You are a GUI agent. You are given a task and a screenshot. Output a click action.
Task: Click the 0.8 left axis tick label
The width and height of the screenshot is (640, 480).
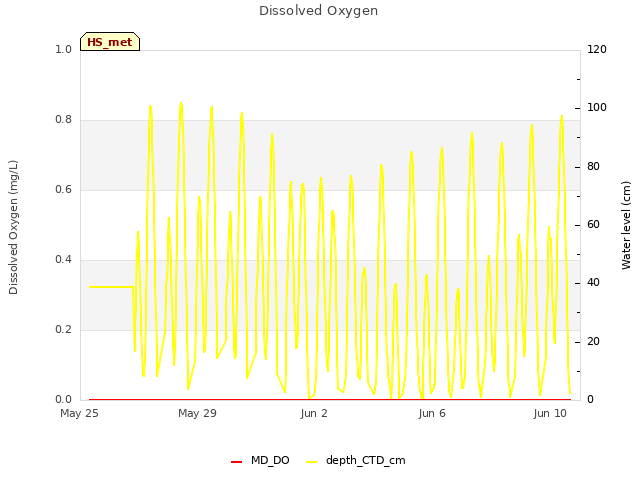pyautogui.click(x=63, y=120)
